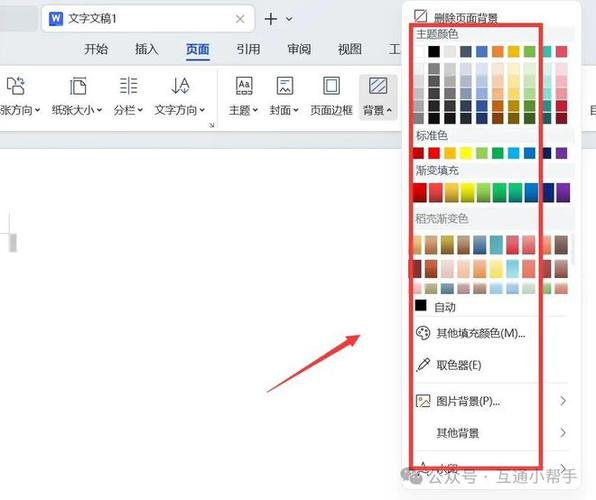Pick yellow standard color swatch
596x500 pixels.
[466, 153]
